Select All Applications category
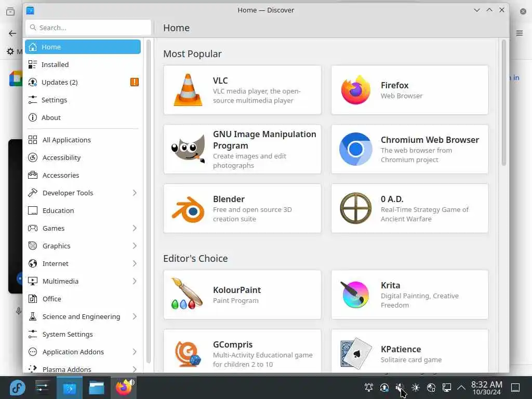 (83, 140)
